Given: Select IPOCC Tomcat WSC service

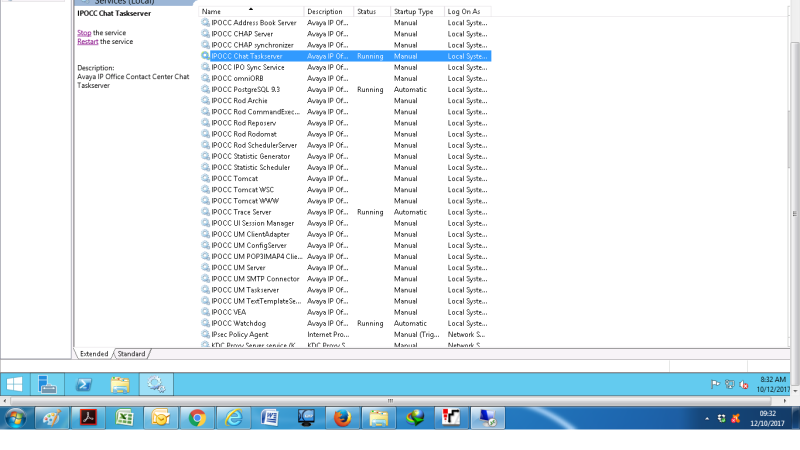Looking at the screenshot, I should (345, 190).
